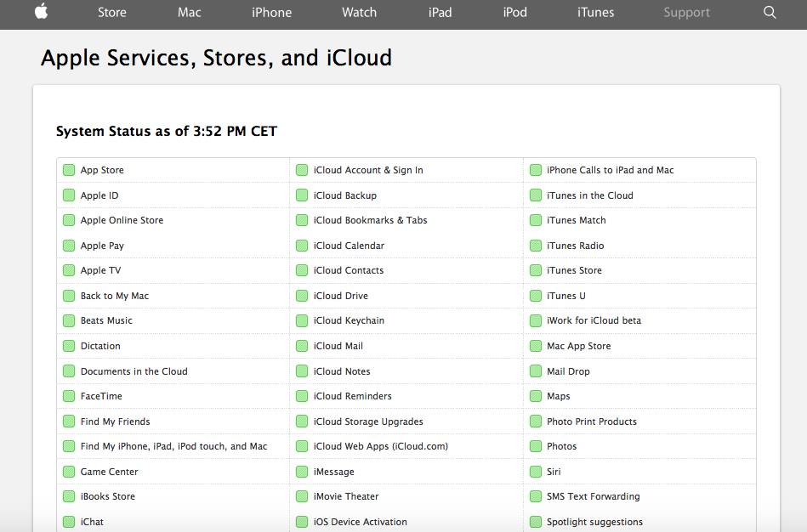Click the status indicator for iTunes Radio
The height and width of the screenshot is (532, 807).
[536, 246]
